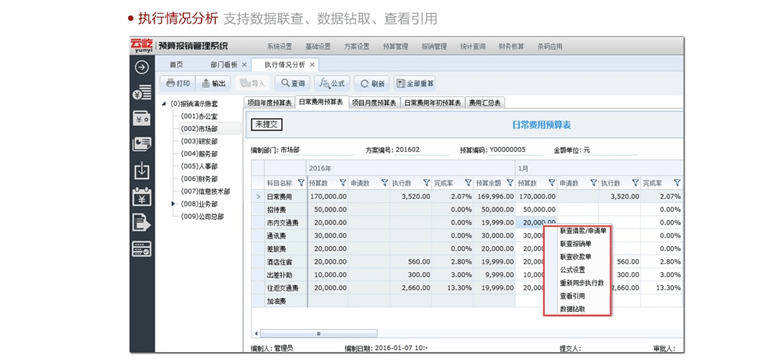Choose 数据钻取 from context menu
The image size is (776, 362).
pos(573,309)
